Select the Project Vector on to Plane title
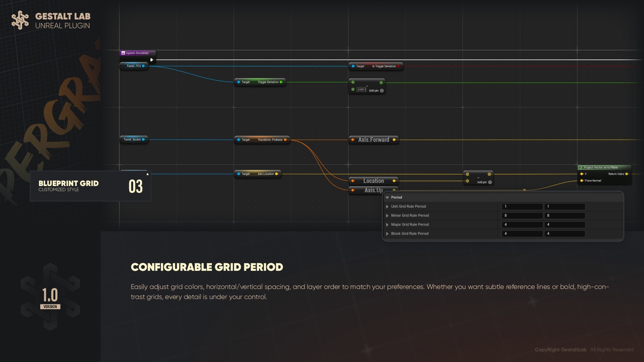This screenshot has width=644, height=362. [601, 167]
